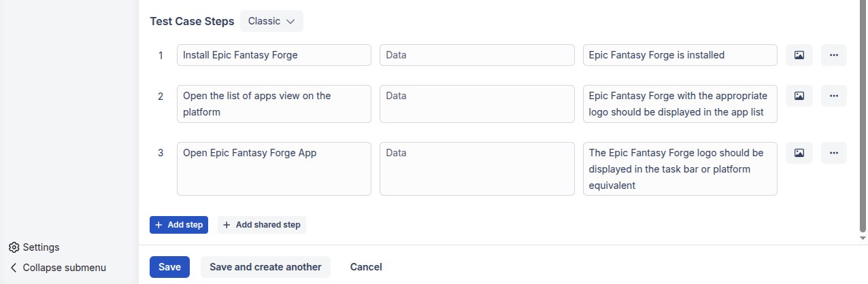Attach image to step 3
This screenshot has height=284, width=868.
(799, 153)
